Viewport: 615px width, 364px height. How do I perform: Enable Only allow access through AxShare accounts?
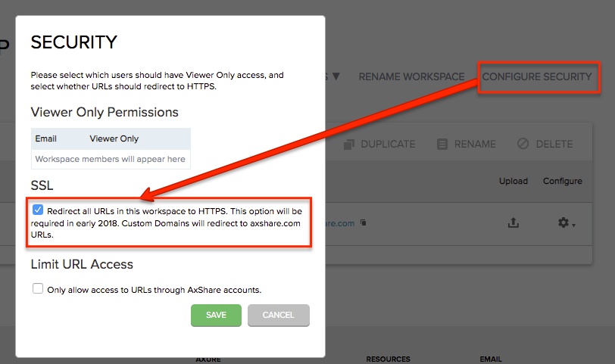coord(38,289)
